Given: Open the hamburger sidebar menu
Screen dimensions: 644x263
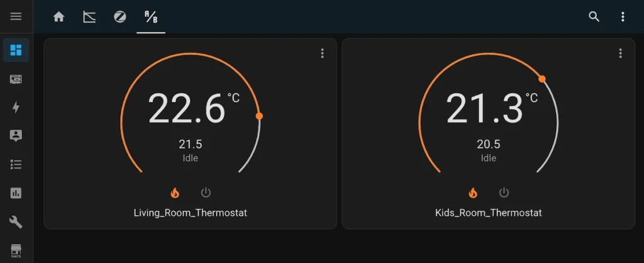Looking at the screenshot, I should click(x=16, y=16).
